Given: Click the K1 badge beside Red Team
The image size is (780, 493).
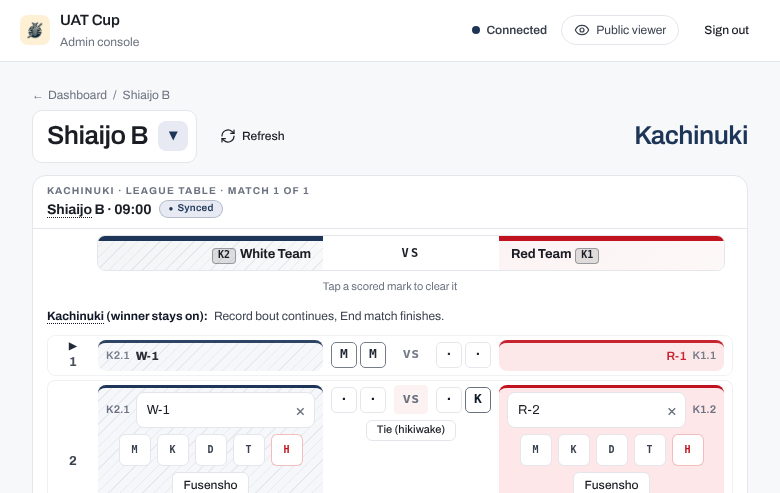Looking at the screenshot, I should point(587,255).
